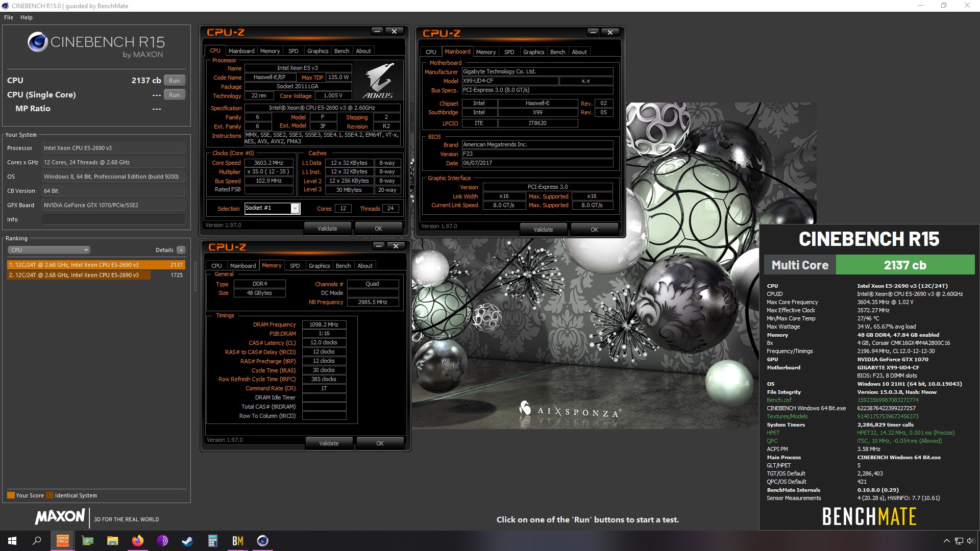Click OK in Memory CPU-Z window
The height and width of the screenshot is (551, 980).
tap(380, 443)
